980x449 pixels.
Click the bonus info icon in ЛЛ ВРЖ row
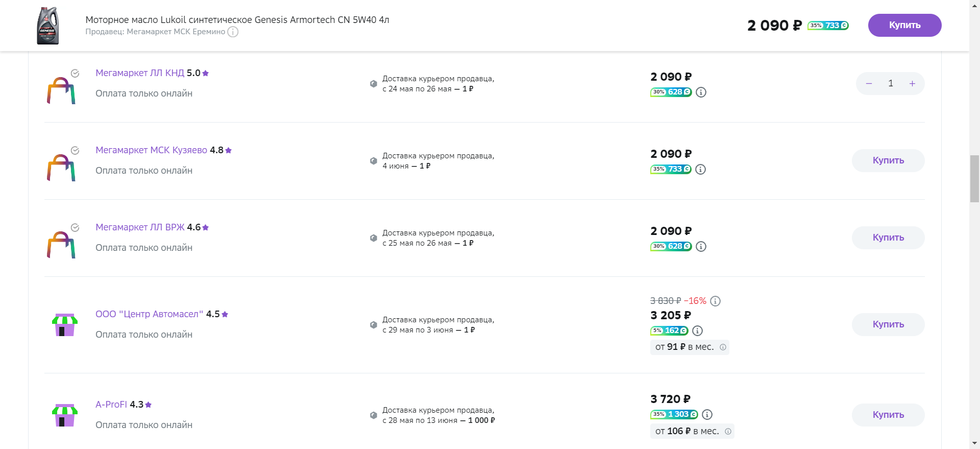(701, 247)
